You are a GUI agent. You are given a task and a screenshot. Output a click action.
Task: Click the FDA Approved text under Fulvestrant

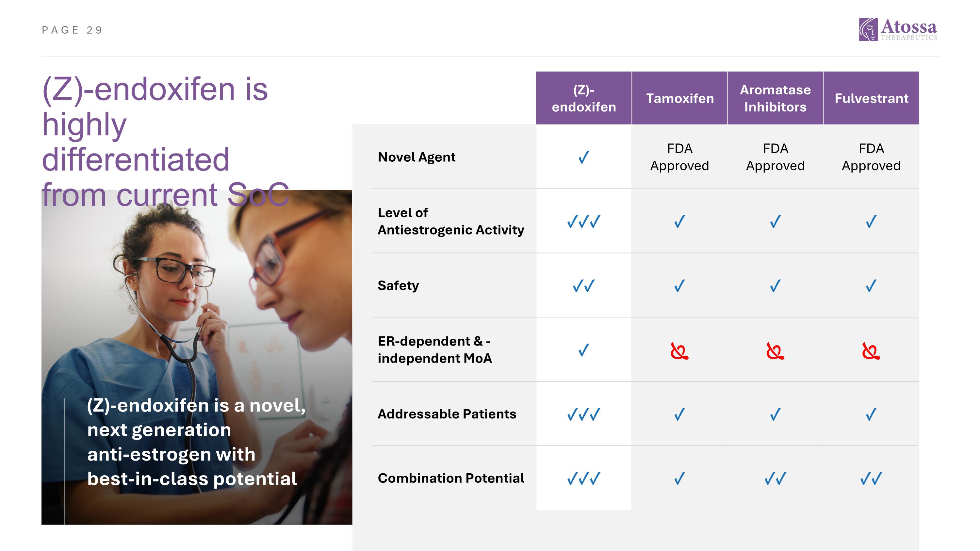click(871, 157)
